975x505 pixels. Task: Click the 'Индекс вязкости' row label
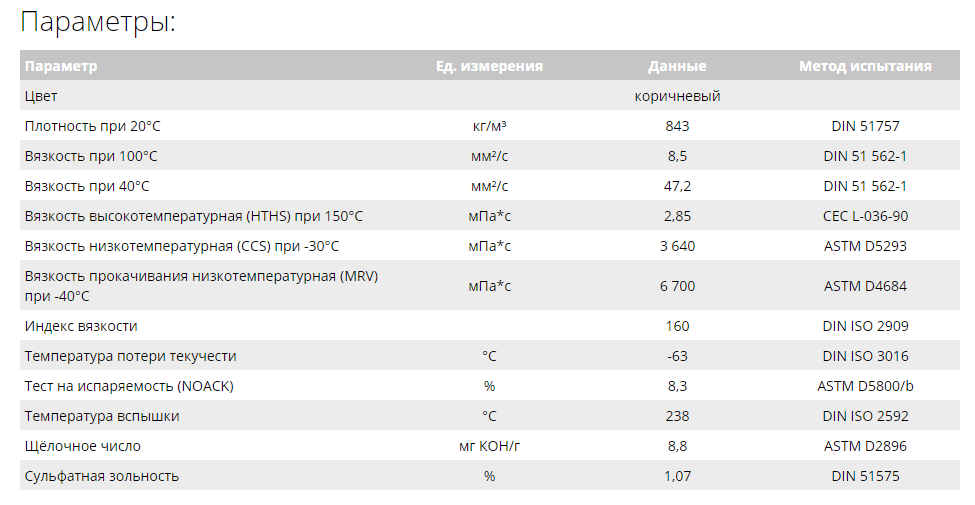point(81,326)
